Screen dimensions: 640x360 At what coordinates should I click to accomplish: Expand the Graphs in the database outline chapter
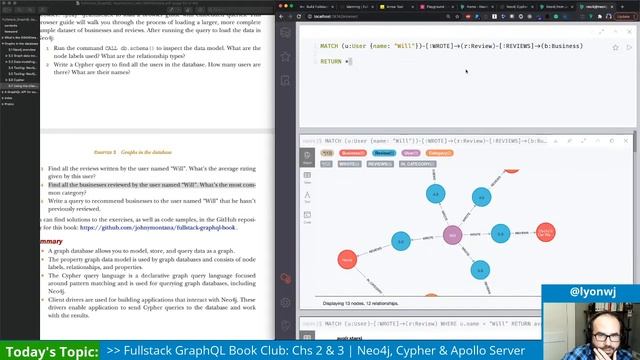coord(2,44)
